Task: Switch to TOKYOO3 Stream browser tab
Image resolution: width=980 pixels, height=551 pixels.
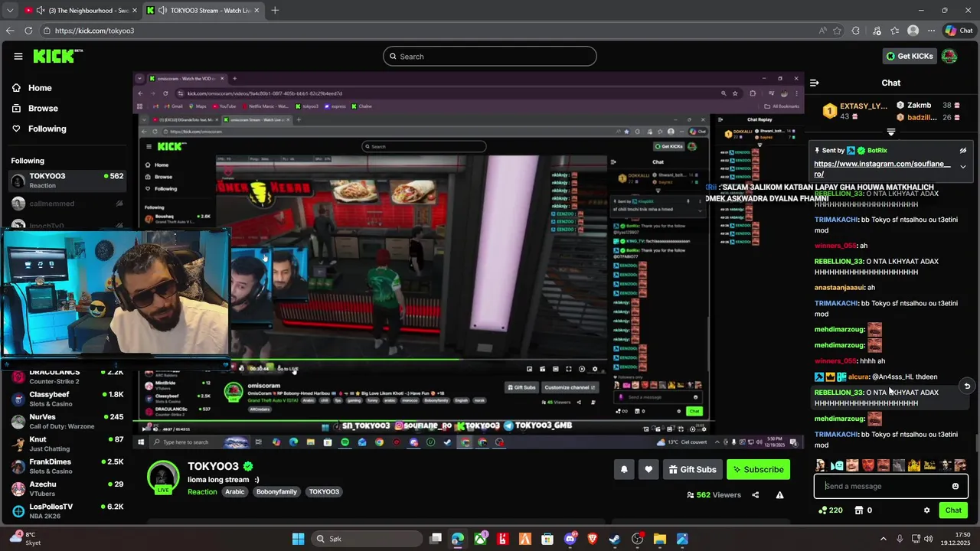Action: (x=203, y=10)
